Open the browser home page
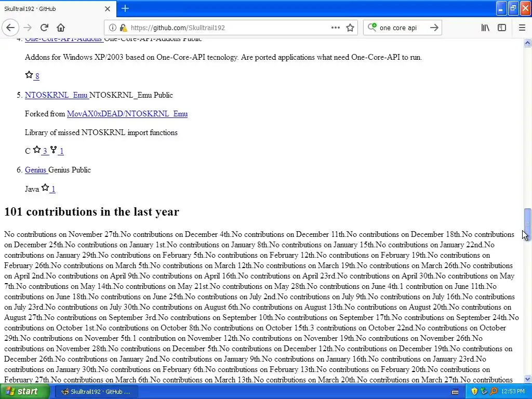 click(61, 28)
